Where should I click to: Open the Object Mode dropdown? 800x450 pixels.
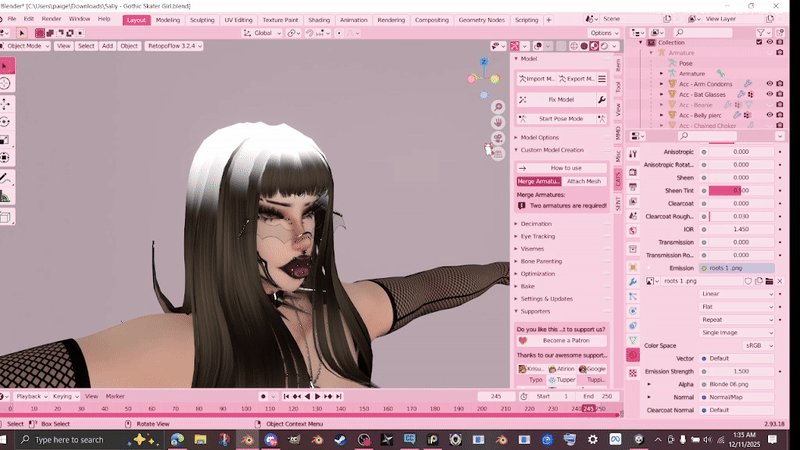(26, 46)
